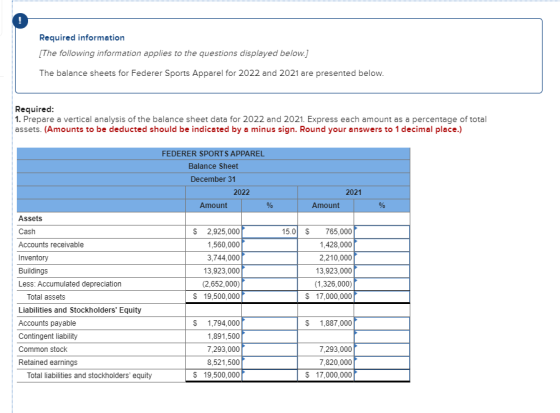
Task: Click 2022 Accounts receivable percentage field
Action: [x=270, y=245]
